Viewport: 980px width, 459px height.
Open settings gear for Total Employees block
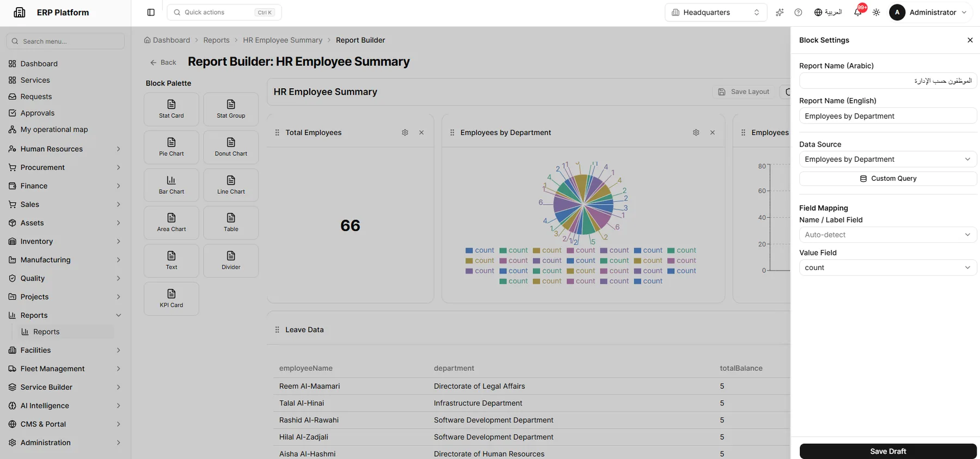405,132
